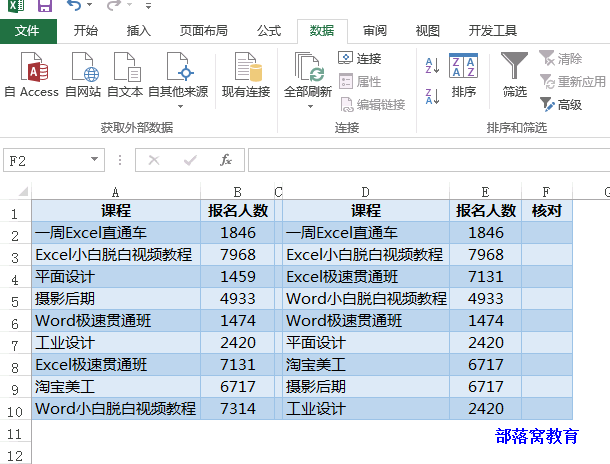Click the Insert Function fx button
Viewport: 610px width, 464px height.
pyautogui.click(x=226, y=160)
